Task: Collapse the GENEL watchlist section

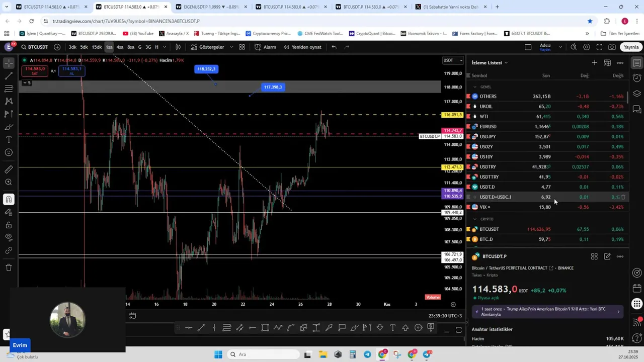Action: point(474,87)
